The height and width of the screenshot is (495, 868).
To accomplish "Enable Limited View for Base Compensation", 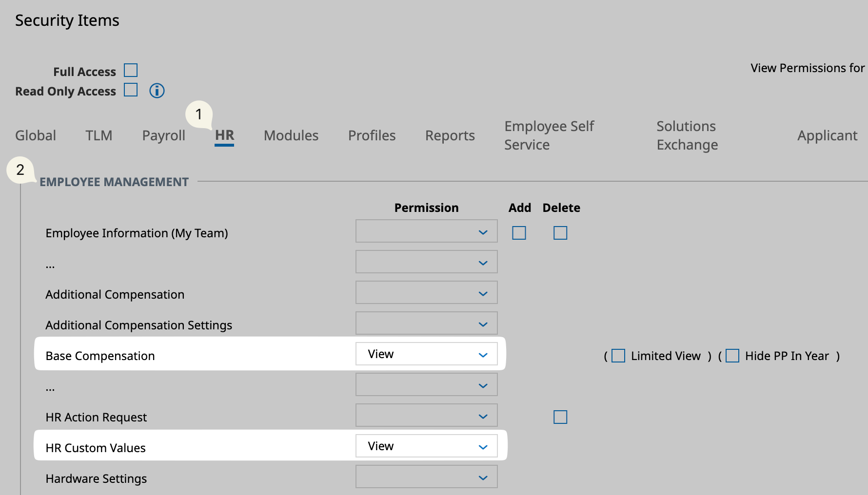I will tap(618, 356).
